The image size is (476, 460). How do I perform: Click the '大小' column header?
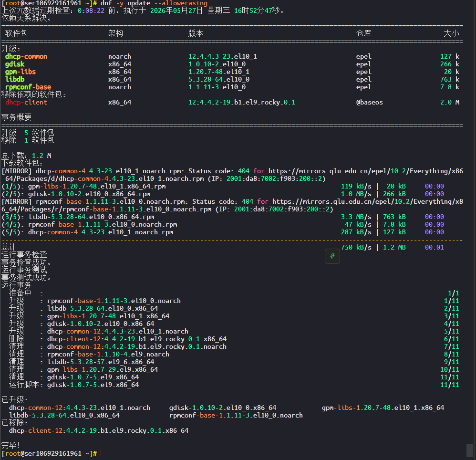point(451,33)
